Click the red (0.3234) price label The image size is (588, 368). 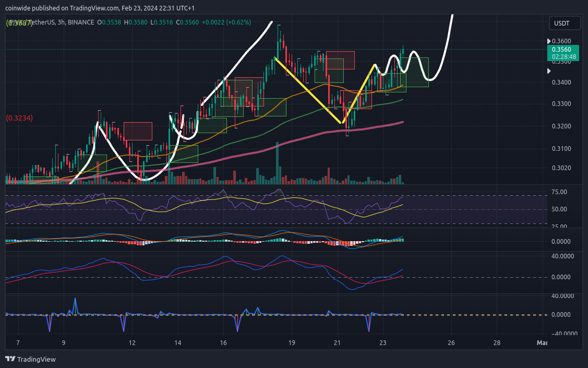pos(19,118)
